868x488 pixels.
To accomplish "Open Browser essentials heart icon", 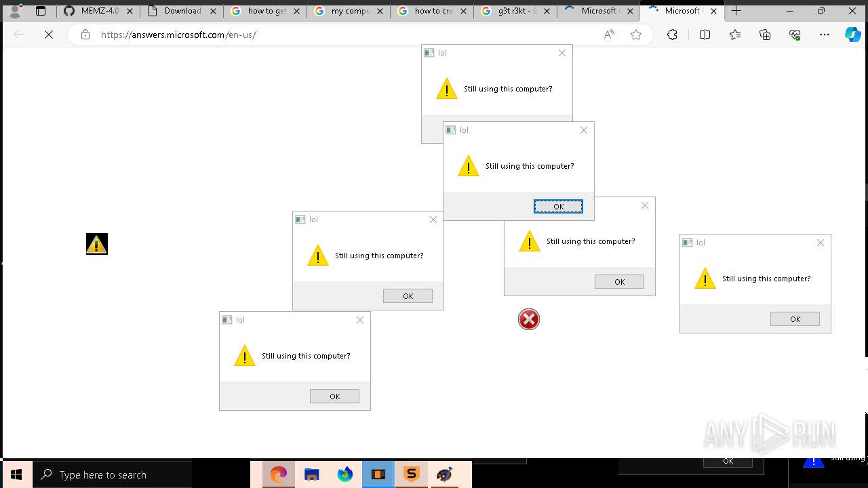I will coord(795,35).
